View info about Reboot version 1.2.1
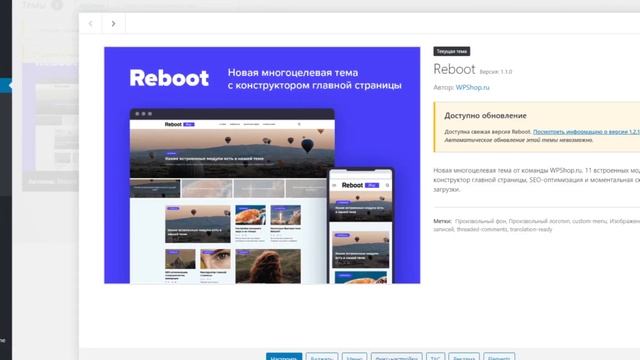 pyautogui.click(x=586, y=132)
